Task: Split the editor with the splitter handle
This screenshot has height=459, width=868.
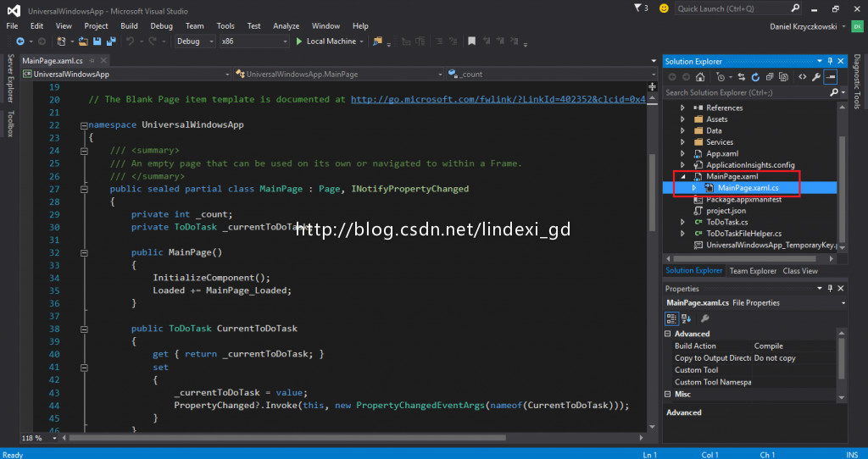Action: [x=652, y=87]
